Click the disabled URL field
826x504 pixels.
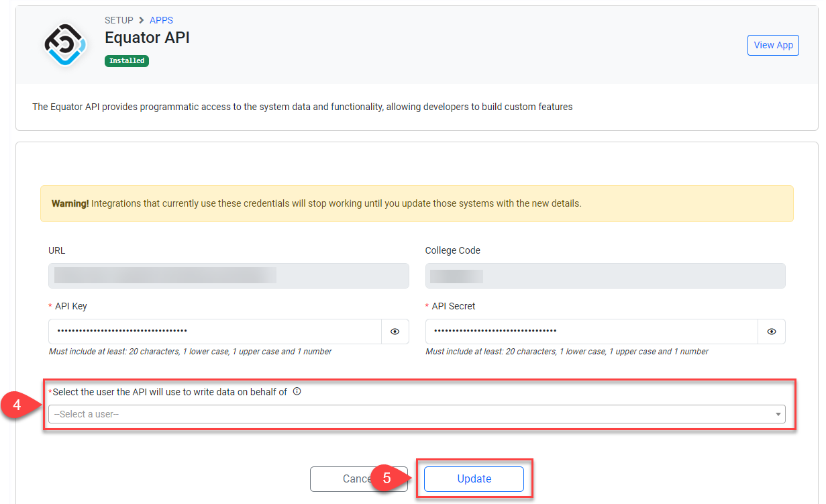coord(229,276)
